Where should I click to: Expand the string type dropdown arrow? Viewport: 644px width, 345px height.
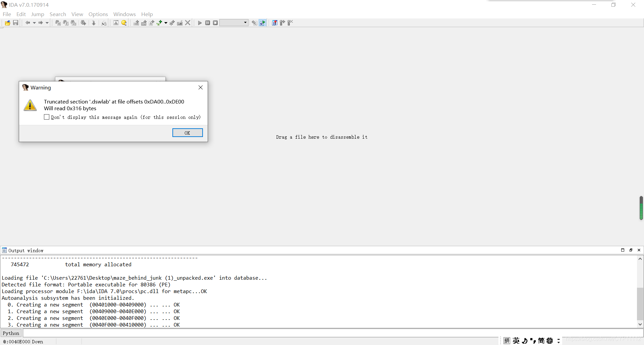(166, 23)
